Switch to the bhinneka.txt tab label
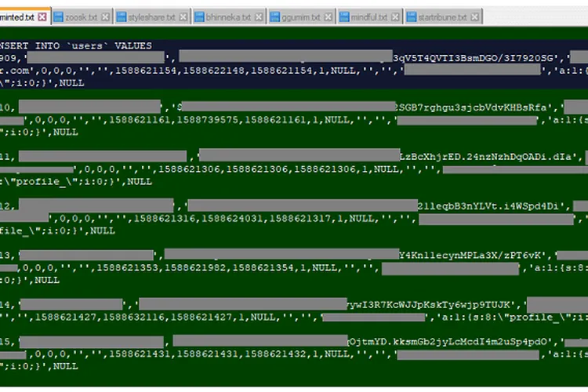The width and height of the screenshot is (588, 392). click(x=228, y=16)
